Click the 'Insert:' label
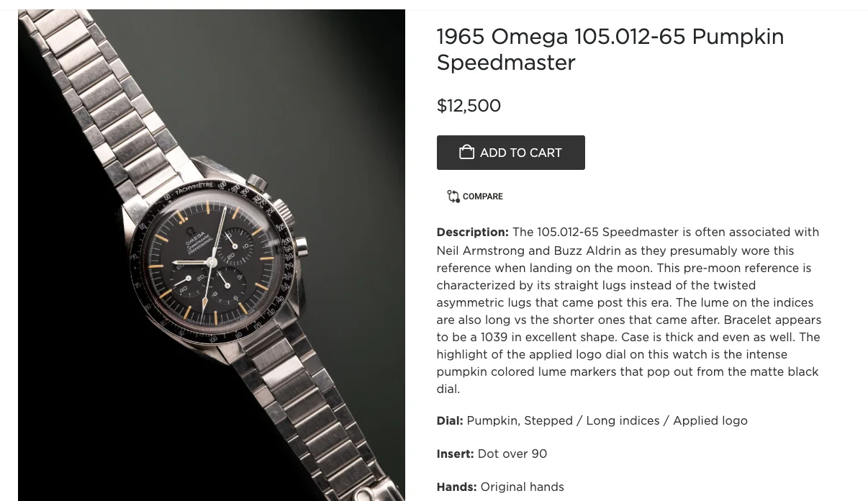868x501 pixels. pos(455,453)
